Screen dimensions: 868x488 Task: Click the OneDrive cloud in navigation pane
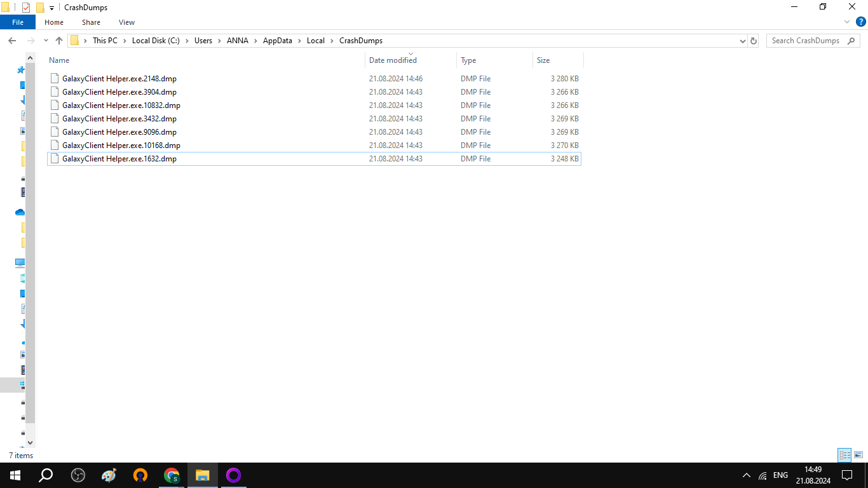20,212
